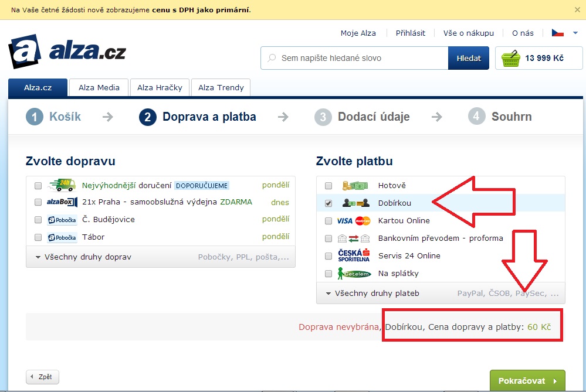This screenshot has height=392, width=586.
Task: Open the O nás link
Action: pos(523,33)
